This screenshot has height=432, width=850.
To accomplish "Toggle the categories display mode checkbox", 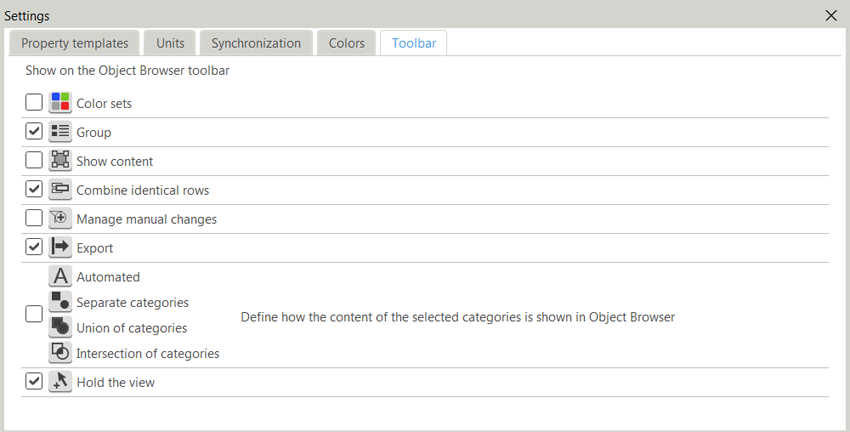I will (34, 314).
